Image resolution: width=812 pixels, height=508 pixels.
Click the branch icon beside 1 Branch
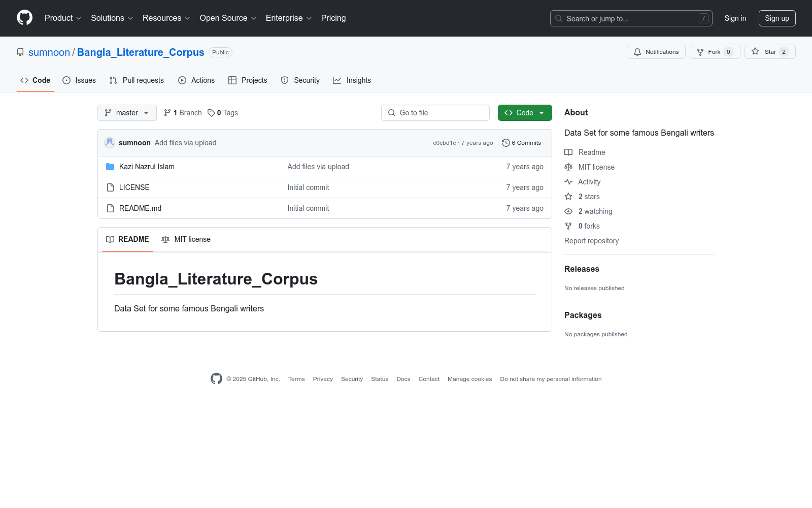point(167,113)
